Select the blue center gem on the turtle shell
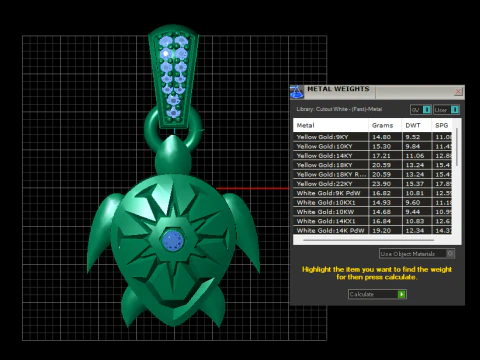This screenshot has width=480, height=360. click(172, 240)
